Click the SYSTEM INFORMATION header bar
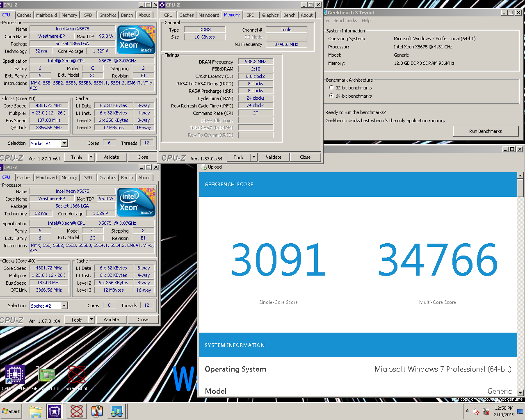 pyautogui.click(x=358, y=345)
